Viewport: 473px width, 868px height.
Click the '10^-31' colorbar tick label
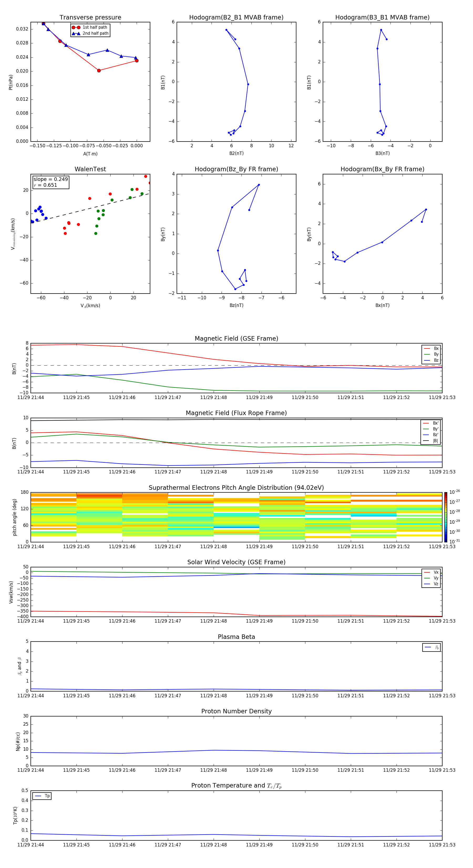[455, 542]
